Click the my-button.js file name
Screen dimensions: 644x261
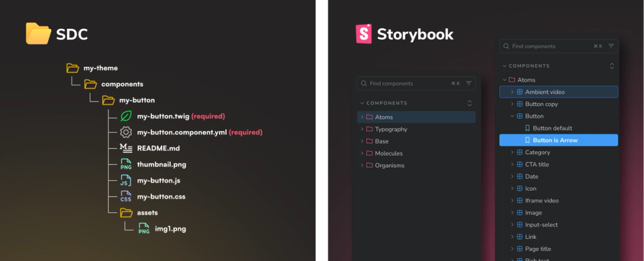click(x=158, y=181)
